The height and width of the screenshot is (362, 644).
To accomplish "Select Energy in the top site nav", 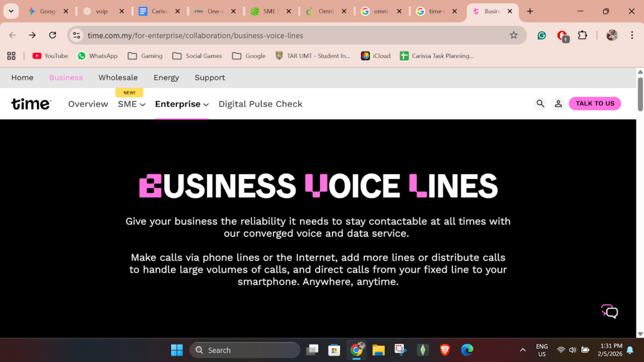I will click(166, 77).
